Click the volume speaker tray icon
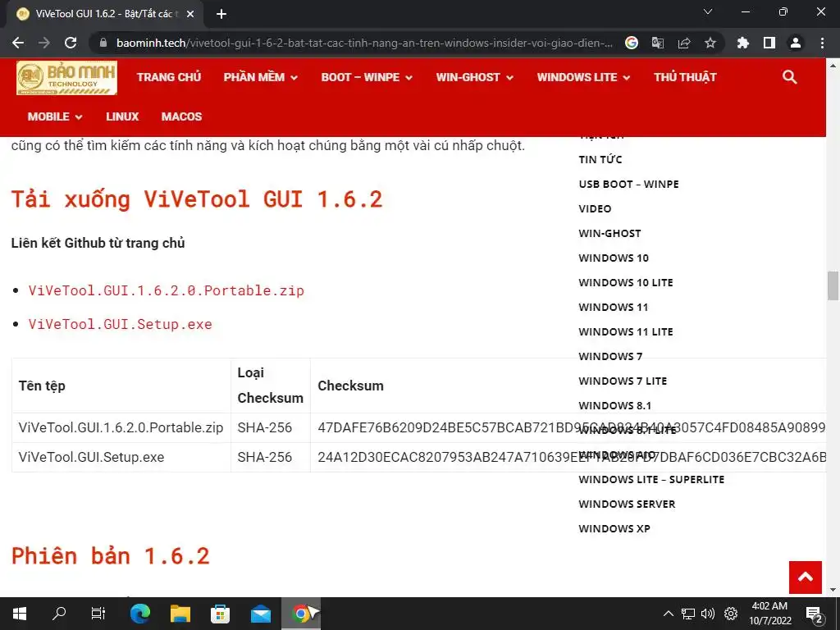The image size is (840, 630). (708, 614)
